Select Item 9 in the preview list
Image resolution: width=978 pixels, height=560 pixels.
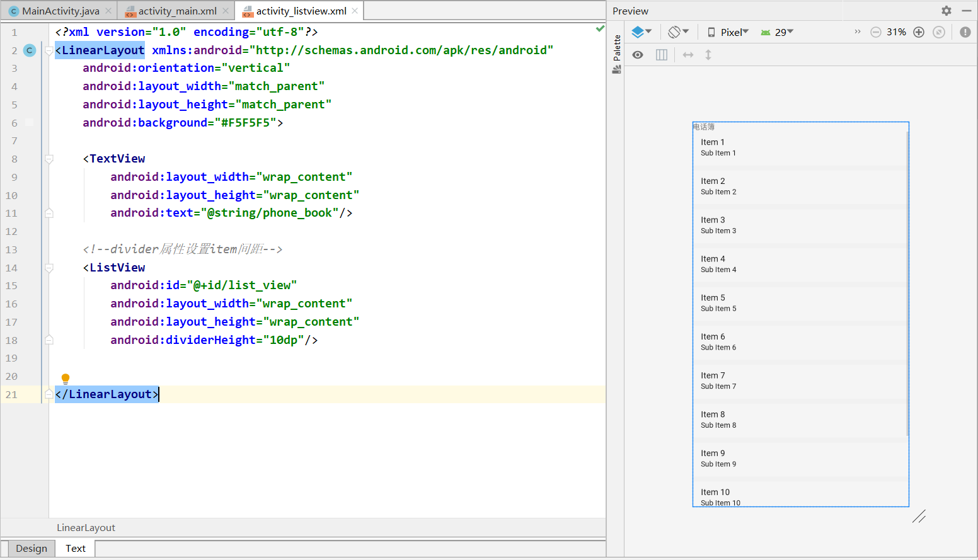pyautogui.click(x=800, y=459)
